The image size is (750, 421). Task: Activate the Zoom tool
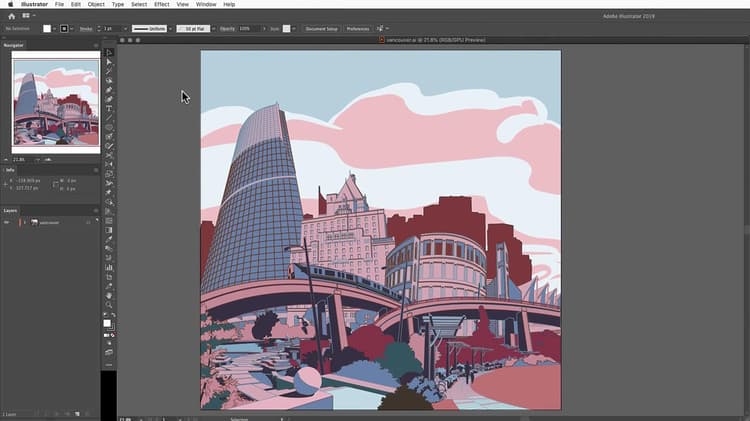(x=109, y=306)
